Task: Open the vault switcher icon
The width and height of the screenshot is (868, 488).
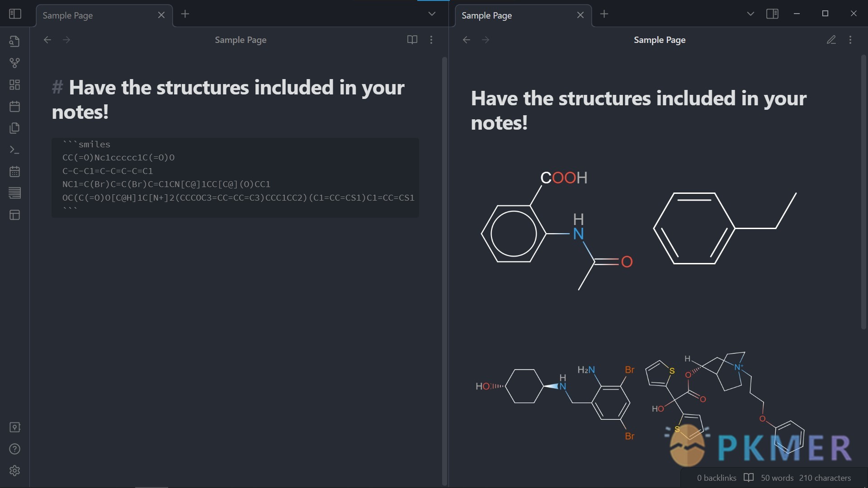Action: pyautogui.click(x=14, y=427)
